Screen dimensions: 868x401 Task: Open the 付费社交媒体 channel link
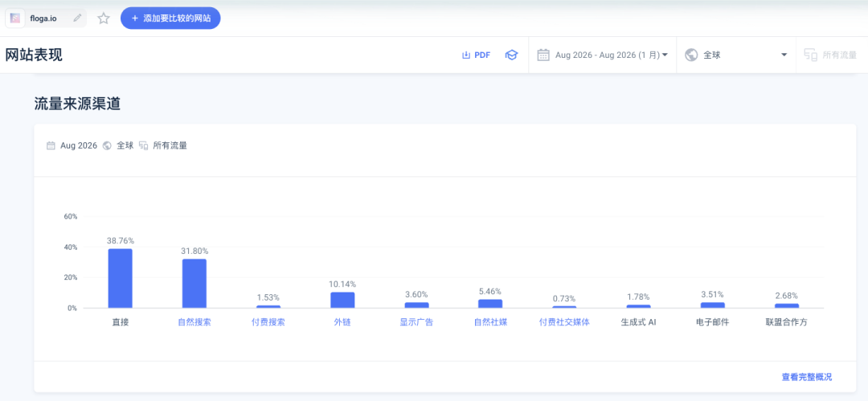(565, 322)
